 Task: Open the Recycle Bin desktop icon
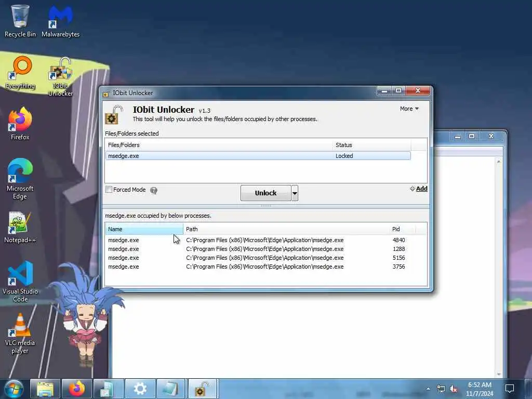point(20,21)
